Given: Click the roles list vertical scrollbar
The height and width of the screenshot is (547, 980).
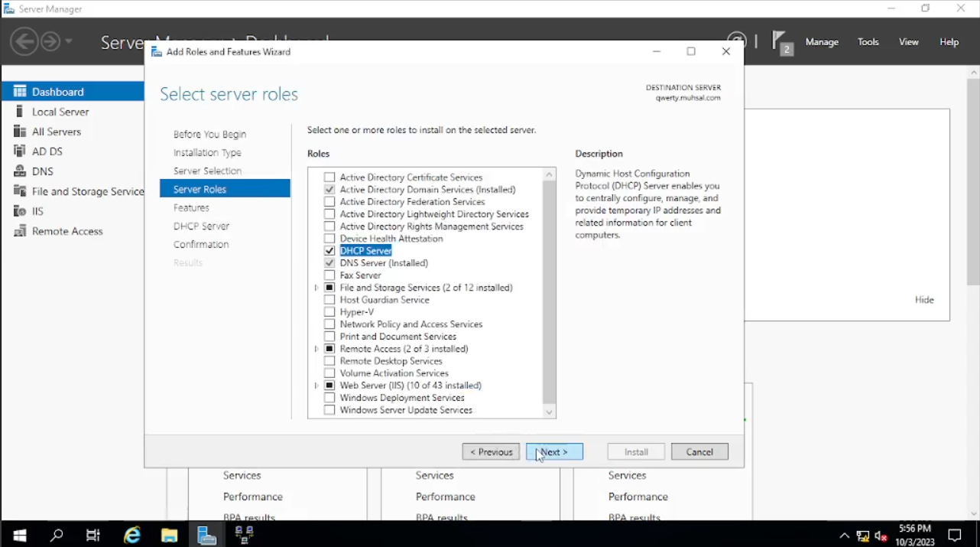Looking at the screenshot, I should [x=549, y=291].
